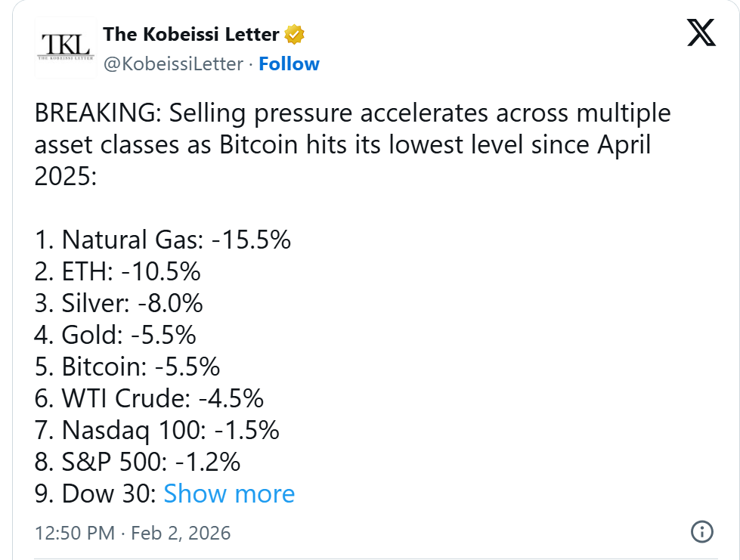
Task: Open the 12:50 PM Feb 2, 2026 timestamp
Action: point(132,532)
